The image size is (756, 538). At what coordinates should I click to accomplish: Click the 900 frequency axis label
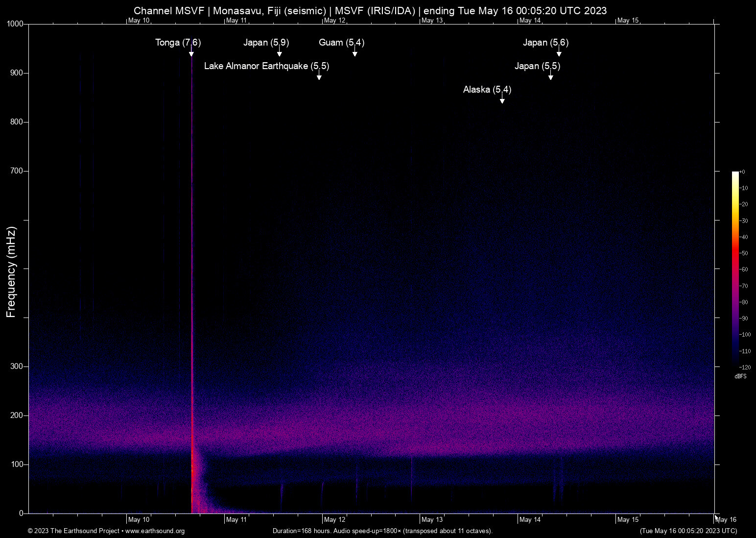17,73
